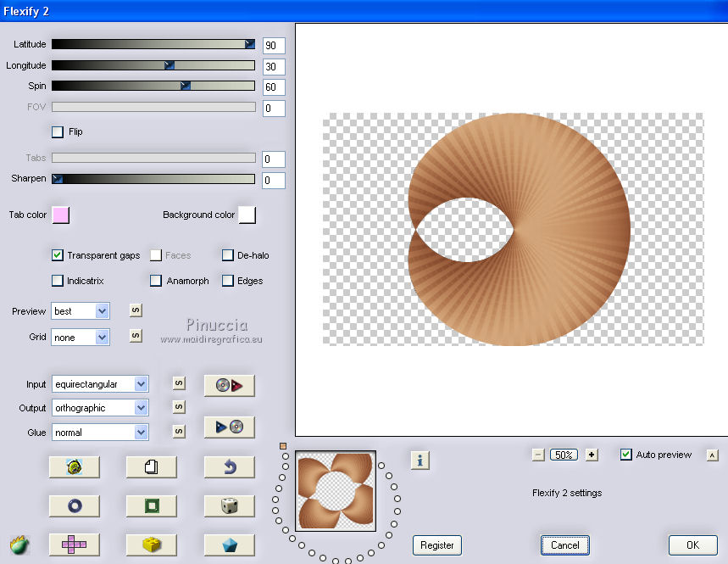The width and height of the screenshot is (728, 564).
Task: Click the yellow-green gear icon button
Action: click(75, 466)
